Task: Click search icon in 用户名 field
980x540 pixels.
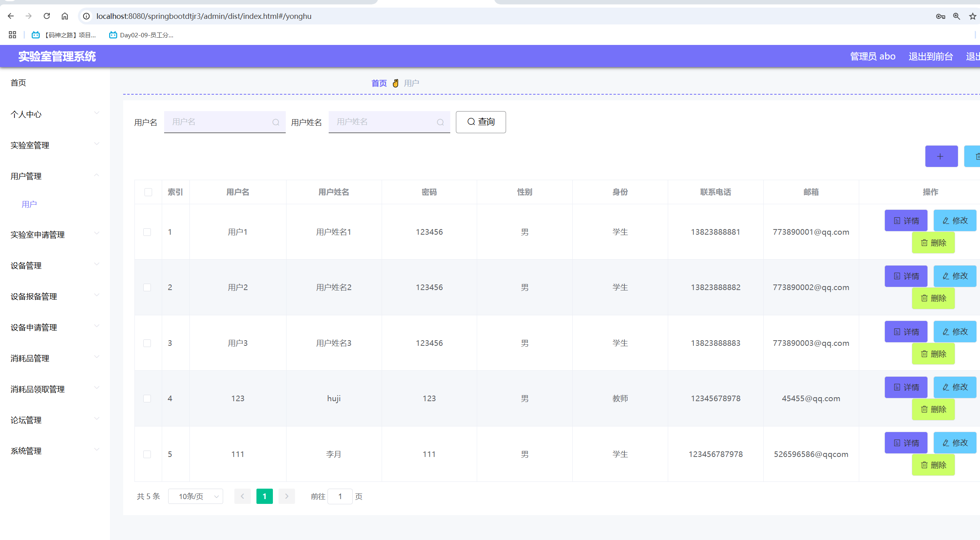Action: 276,122
